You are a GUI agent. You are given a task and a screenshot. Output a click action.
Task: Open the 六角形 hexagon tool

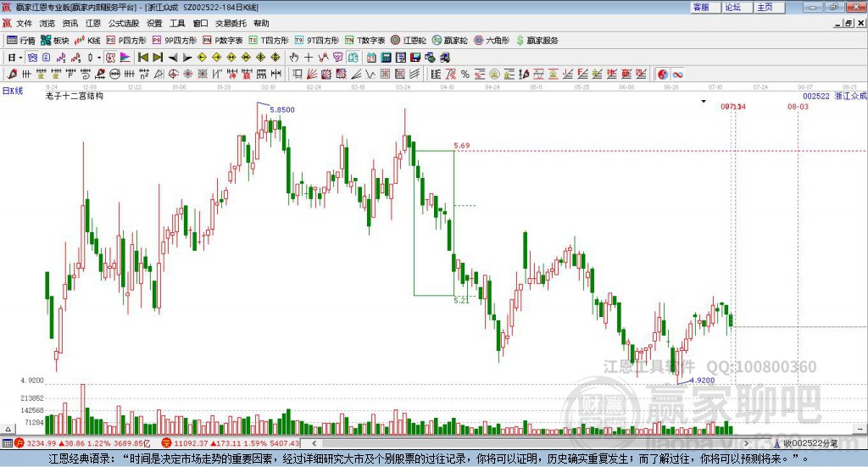click(x=492, y=41)
